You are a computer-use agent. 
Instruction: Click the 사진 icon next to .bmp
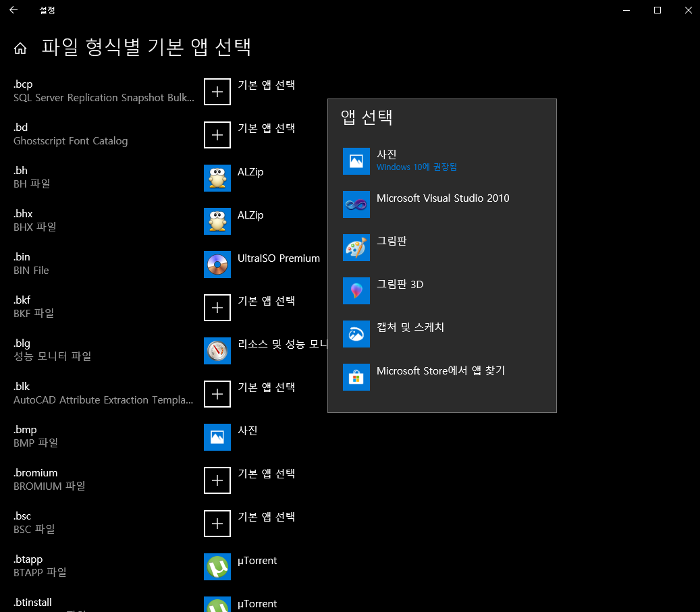click(x=217, y=437)
